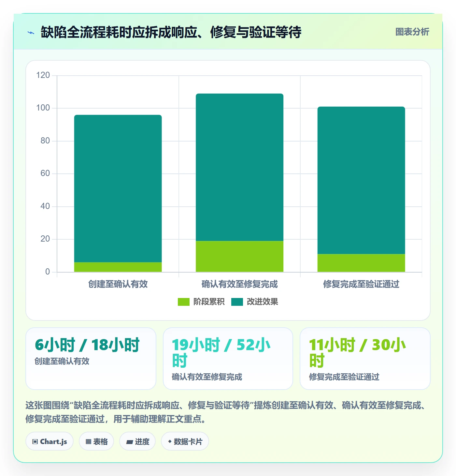
Task: Click the green segment for 修复完成至验证通过
Action: pos(361,263)
